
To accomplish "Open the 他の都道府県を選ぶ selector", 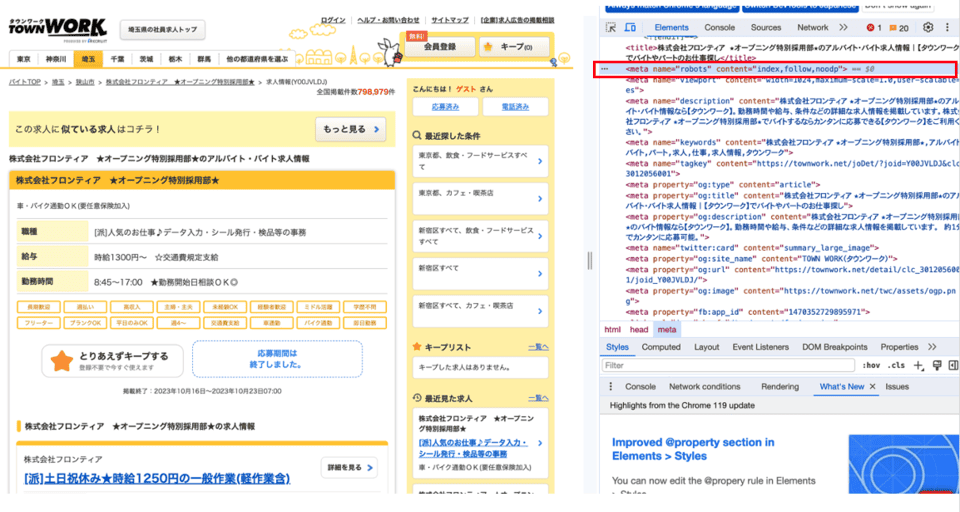I will (257, 59).
